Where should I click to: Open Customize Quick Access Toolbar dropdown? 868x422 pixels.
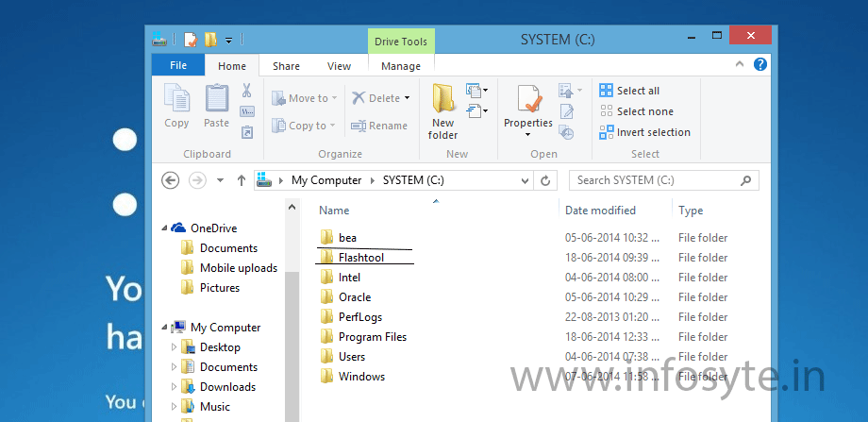pos(228,40)
